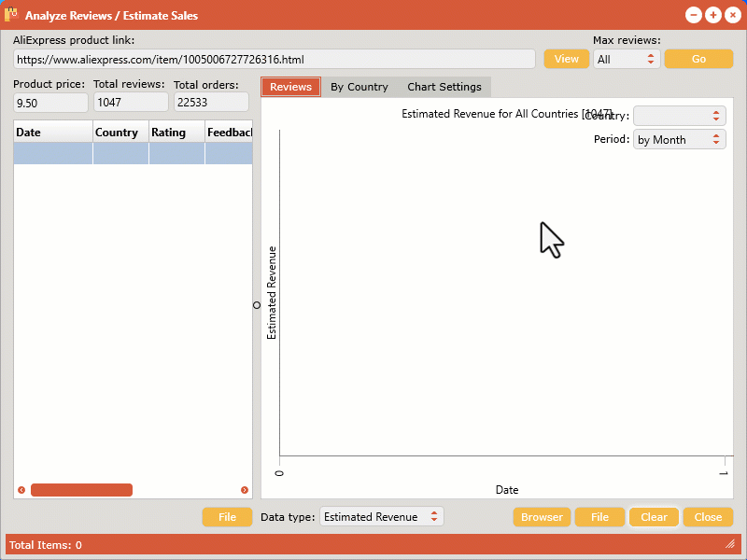Click the Clear button
This screenshot has height=560, width=747.
654,517
